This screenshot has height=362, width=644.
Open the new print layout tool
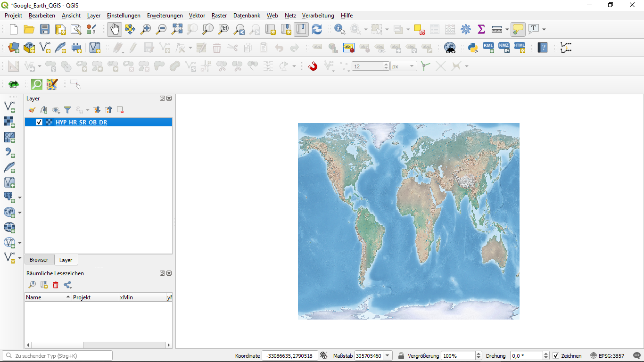pos(60,29)
